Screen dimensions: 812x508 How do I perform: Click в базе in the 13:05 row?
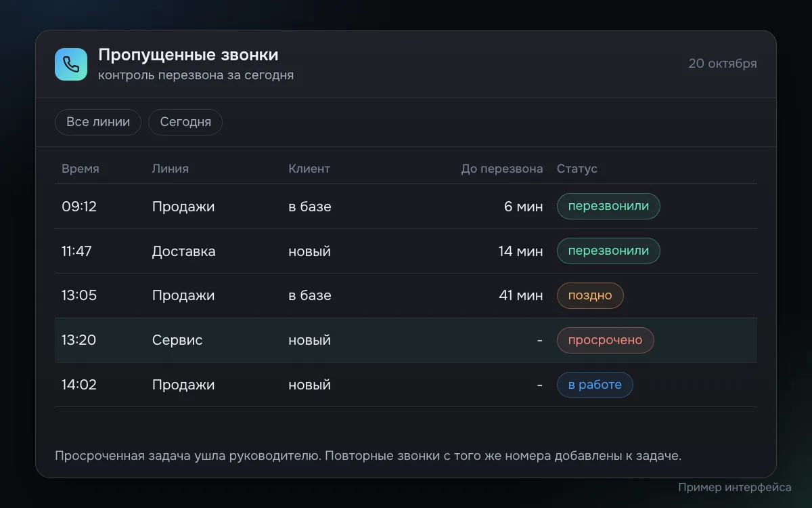click(x=310, y=296)
